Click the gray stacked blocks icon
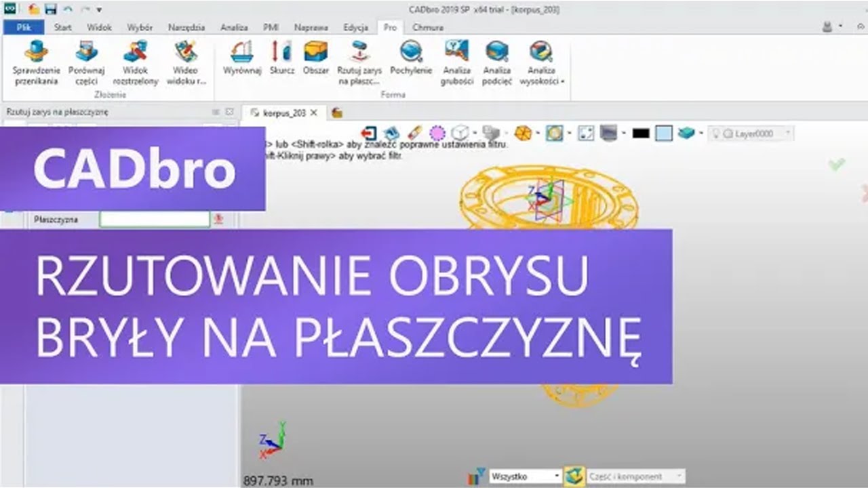This screenshot has height=488, width=868. click(x=490, y=134)
